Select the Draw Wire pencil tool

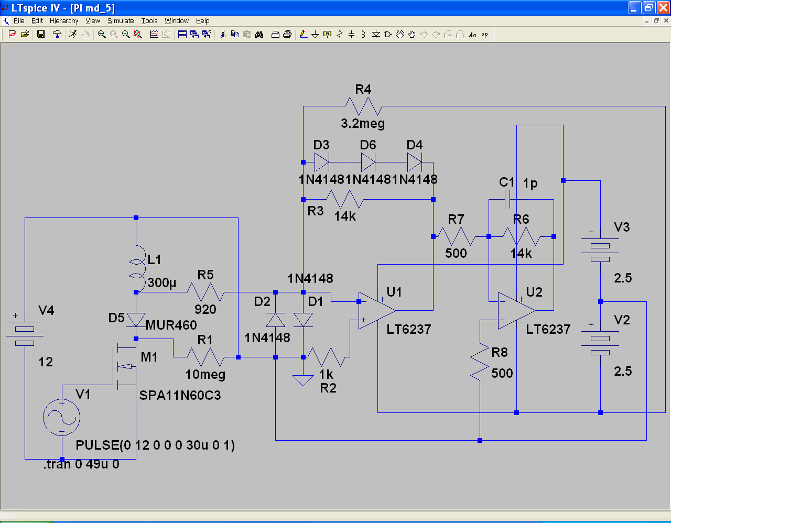(304, 35)
